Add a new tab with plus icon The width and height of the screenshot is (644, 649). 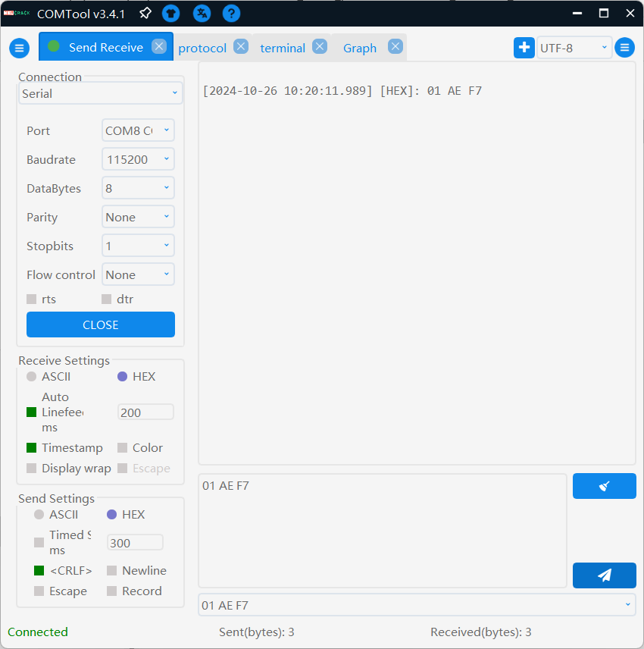[x=524, y=48]
